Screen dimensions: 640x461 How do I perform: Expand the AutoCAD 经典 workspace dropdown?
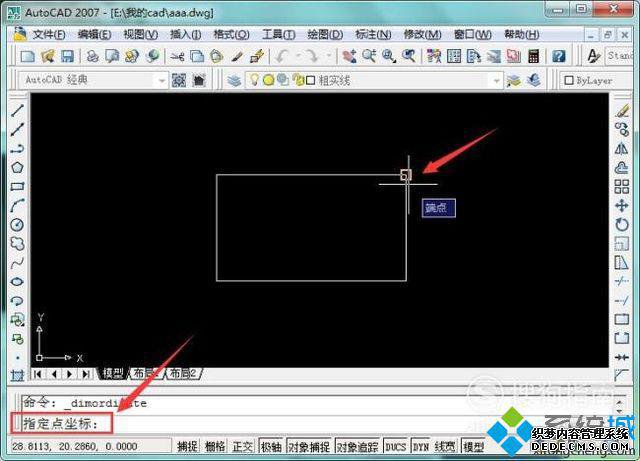[x=162, y=80]
